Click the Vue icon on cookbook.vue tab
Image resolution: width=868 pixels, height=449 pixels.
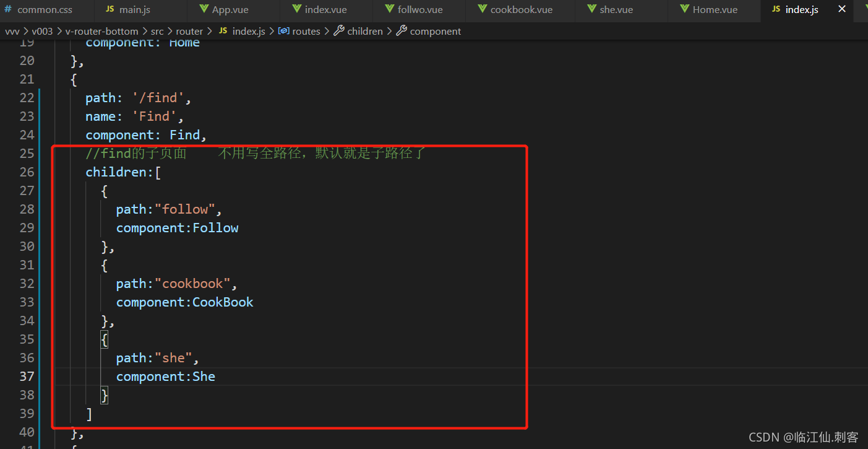click(x=482, y=9)
